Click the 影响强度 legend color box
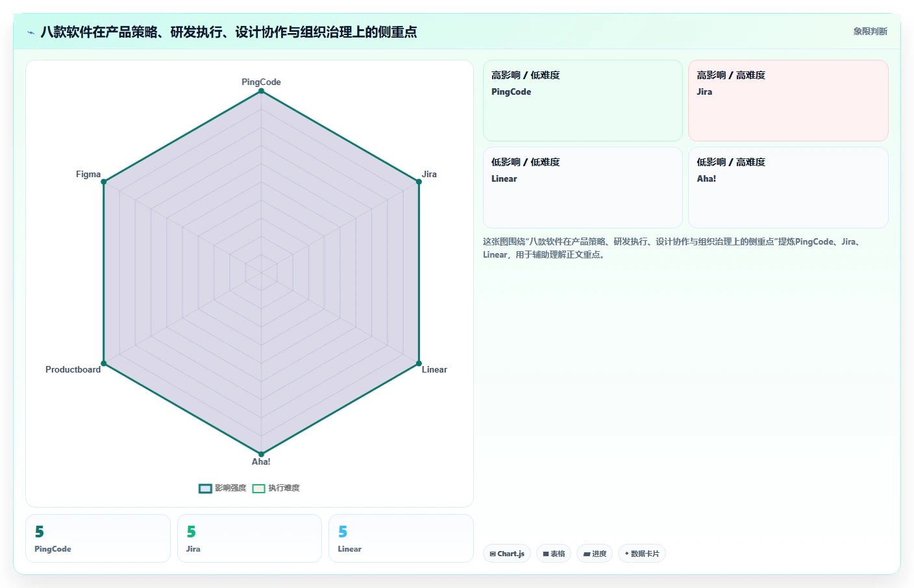This screenshot has height=588, width=914. pos(205,489)
